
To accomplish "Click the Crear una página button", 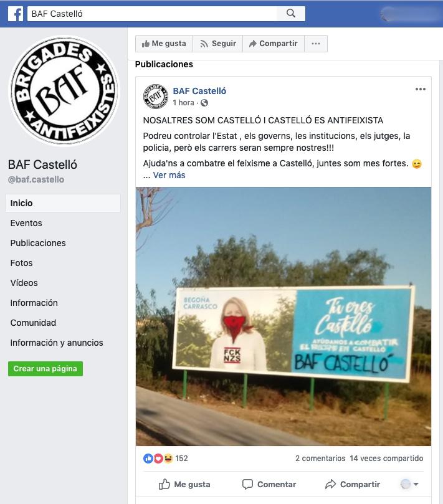I will pos(45,369).
